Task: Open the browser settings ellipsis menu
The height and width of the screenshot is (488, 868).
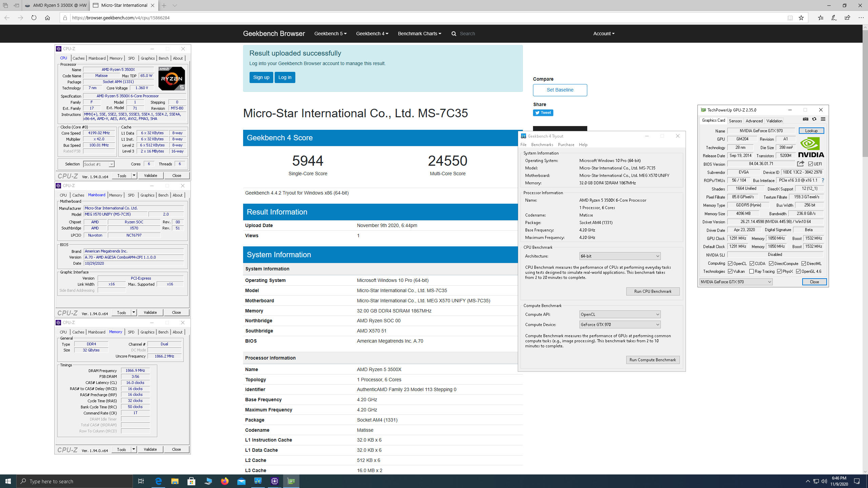Action: pyautogui.click(x=861, y=18)
